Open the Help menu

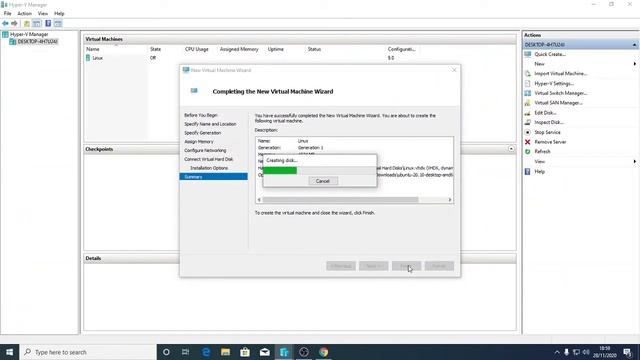coord(59,13)
